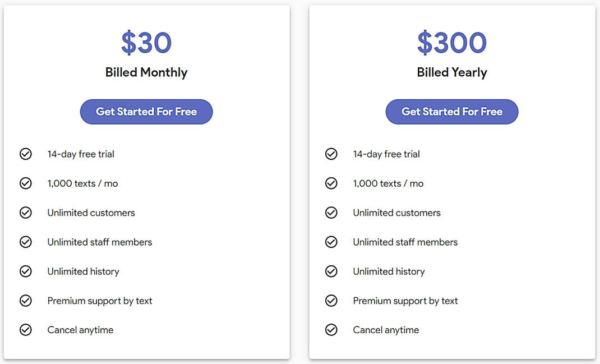
Task: Click the checkmark next to 1,000 texts / mo yearly
Action: (x=331, y=183)
